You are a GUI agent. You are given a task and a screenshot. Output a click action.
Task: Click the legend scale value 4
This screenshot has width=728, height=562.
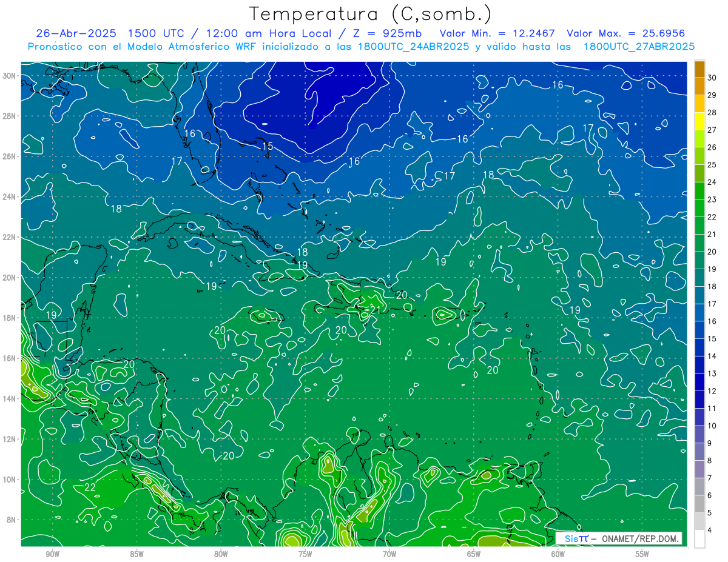[710, 530]
